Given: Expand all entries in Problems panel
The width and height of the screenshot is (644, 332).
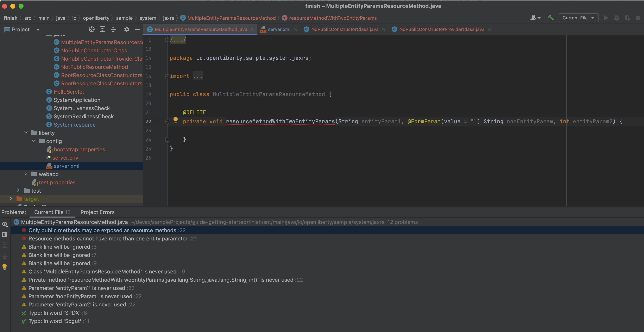Looking at the screenshot, I should (x=5, y=245).
